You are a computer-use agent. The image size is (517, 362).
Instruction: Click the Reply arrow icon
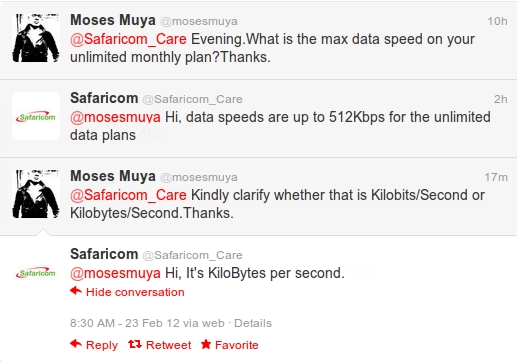[x=76, y=343]
